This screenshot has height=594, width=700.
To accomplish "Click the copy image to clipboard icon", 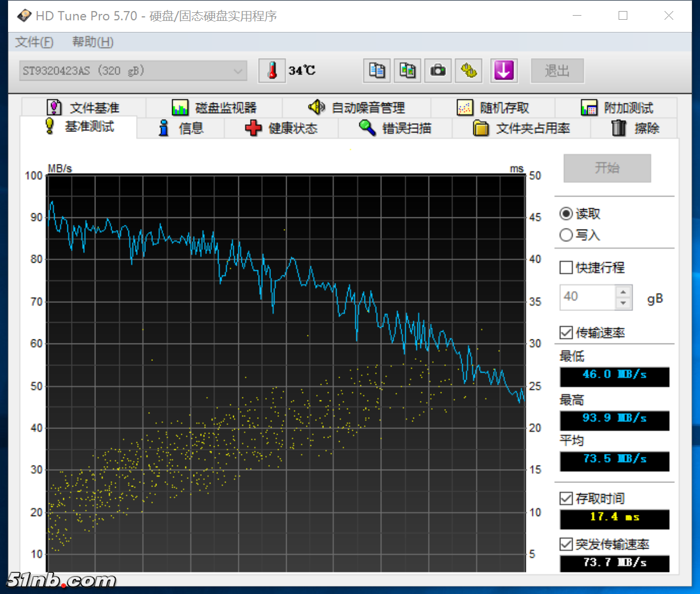I will (407, 70).
